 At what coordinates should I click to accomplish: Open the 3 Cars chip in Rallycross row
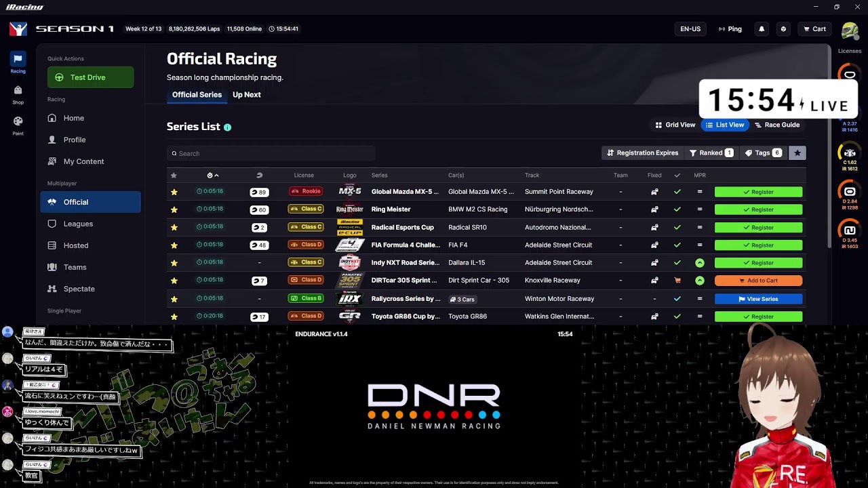click(x=462, y=299)
